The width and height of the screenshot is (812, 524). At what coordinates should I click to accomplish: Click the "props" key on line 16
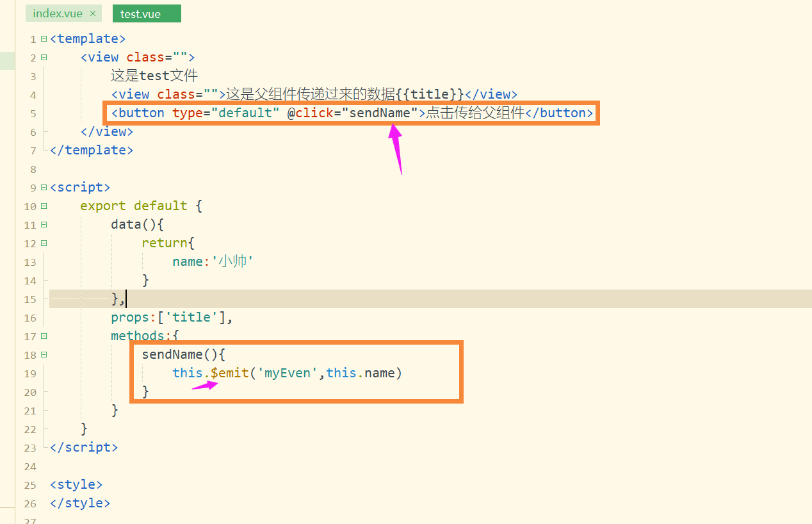click(x=130, y=317)
